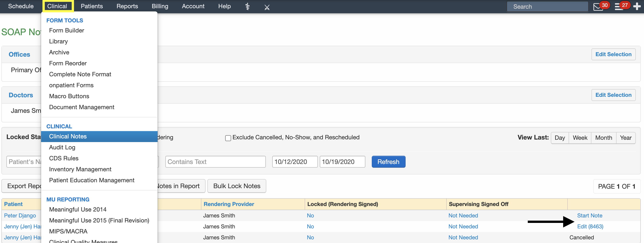Set View Last to Week

coord(580,138)
